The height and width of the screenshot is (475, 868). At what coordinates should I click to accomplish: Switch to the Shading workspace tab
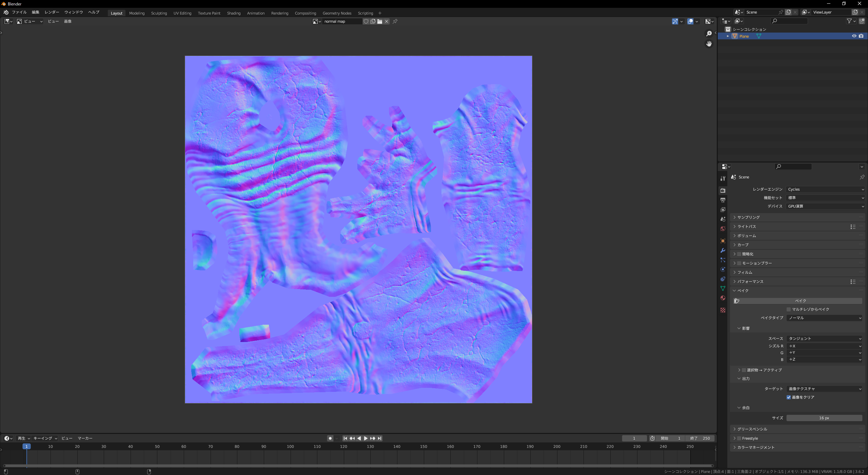click(x=234, y=13)
